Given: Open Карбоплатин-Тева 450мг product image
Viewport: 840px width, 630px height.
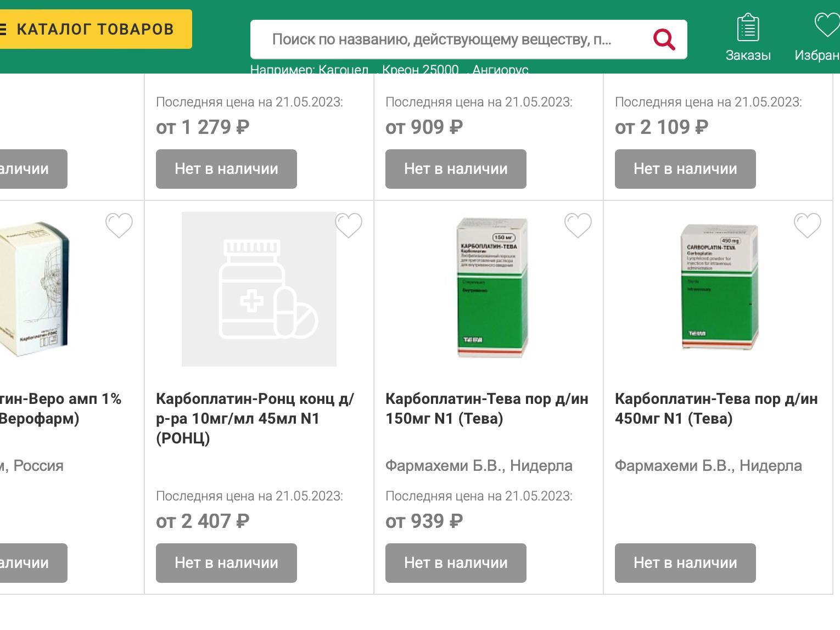Looking at the screenshot, I should pos(719,288).
